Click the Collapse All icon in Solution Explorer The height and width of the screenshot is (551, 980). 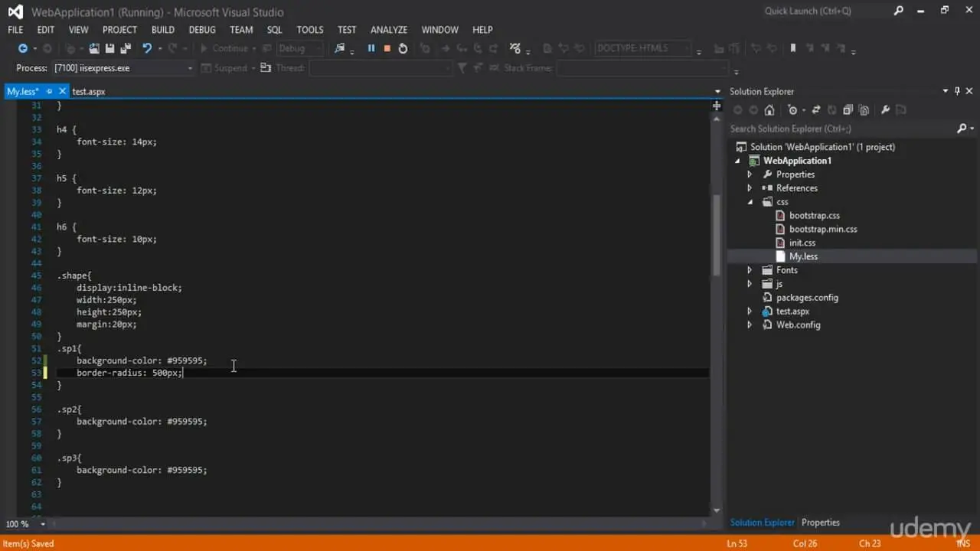tap(848, 110)
